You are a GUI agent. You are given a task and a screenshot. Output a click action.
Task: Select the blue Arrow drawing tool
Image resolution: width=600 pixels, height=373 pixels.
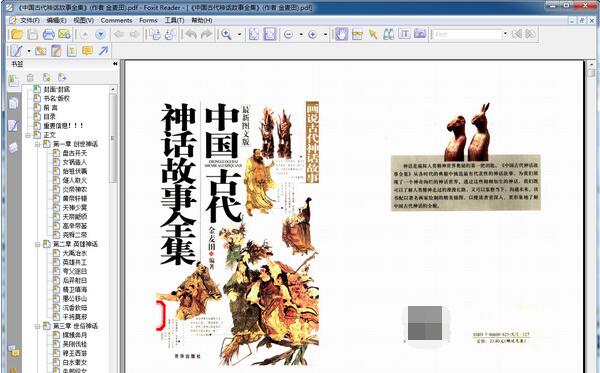click(104, 50)
